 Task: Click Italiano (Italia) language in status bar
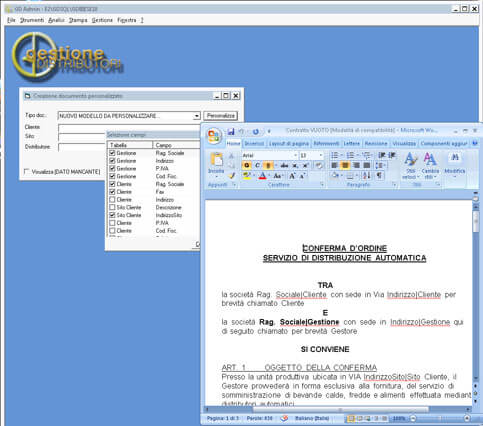point(312,418)
